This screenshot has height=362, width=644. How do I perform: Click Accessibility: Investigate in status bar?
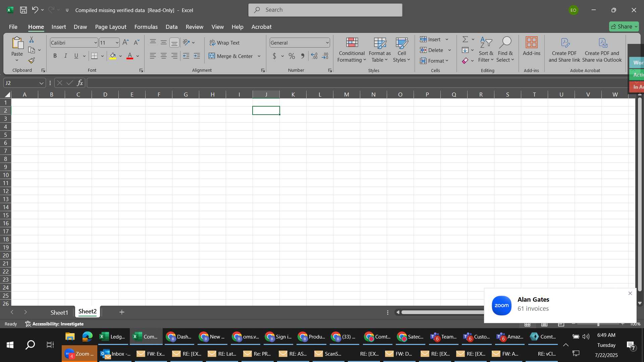tap(54, 324)
